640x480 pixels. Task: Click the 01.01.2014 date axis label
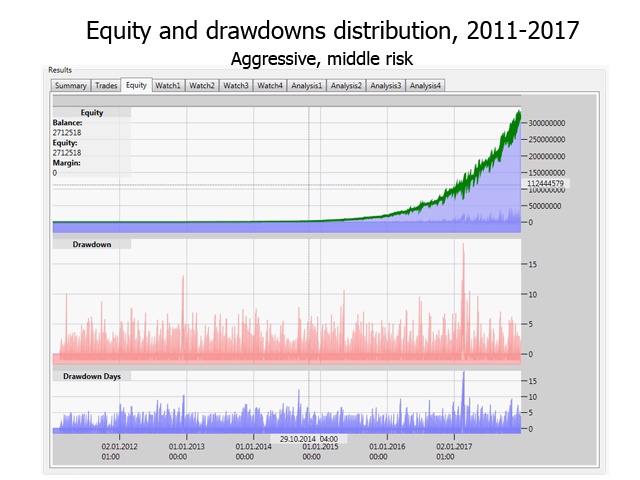[x=253, y=451]
